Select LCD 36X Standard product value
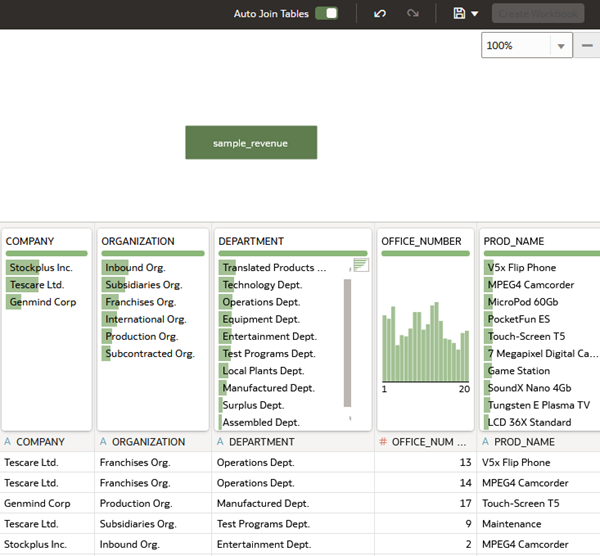 point(529,422)
